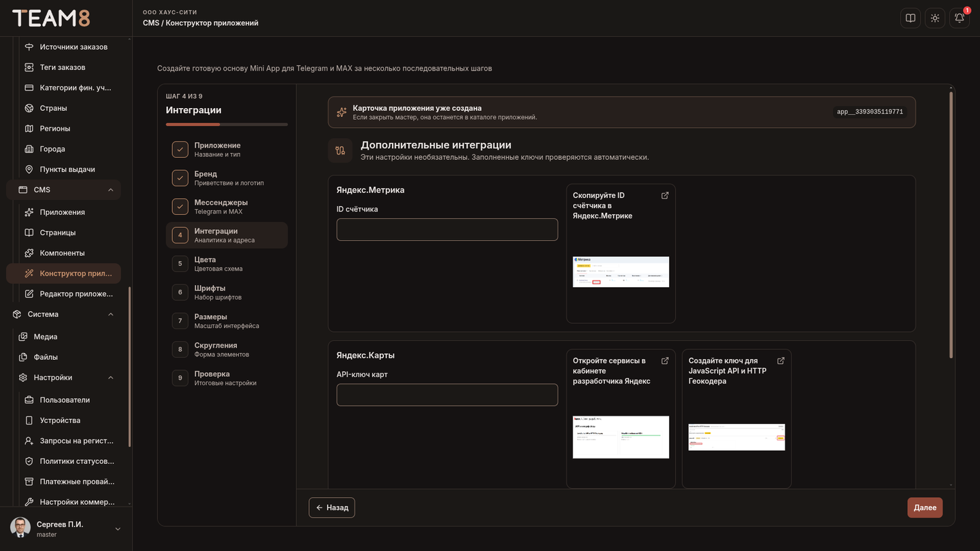This screenshot has width=980, height=551.
Task: Click the Медиа image icon
Action: (x=23, y=337)
